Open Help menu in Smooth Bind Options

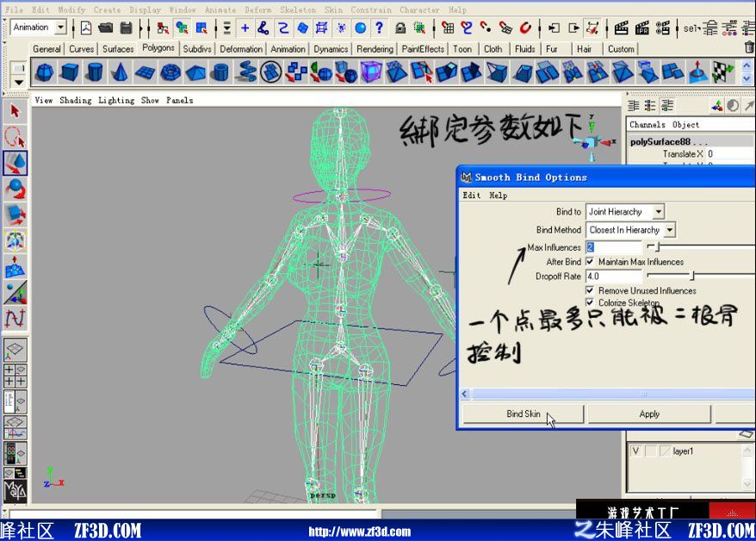point(498,196)
